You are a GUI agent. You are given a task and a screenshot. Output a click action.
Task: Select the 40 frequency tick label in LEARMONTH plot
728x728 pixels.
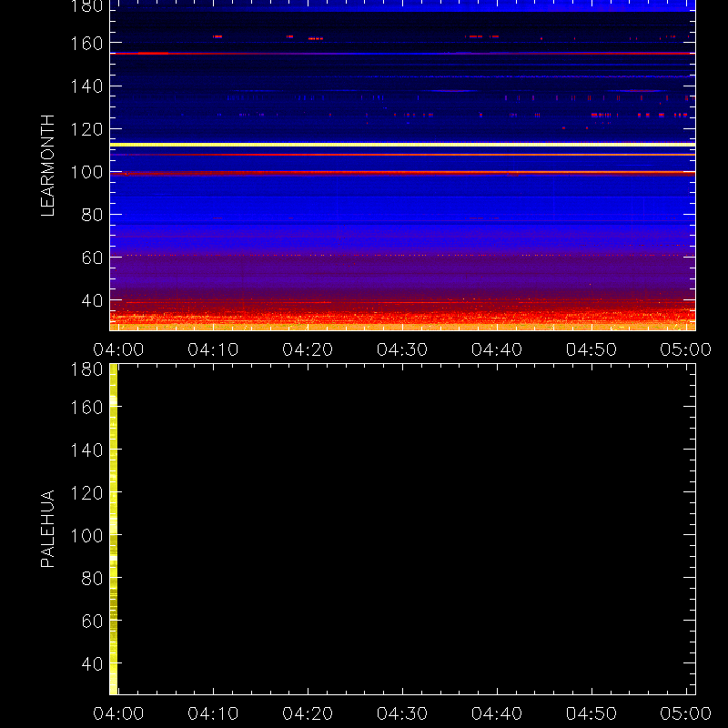click(92, 301)
